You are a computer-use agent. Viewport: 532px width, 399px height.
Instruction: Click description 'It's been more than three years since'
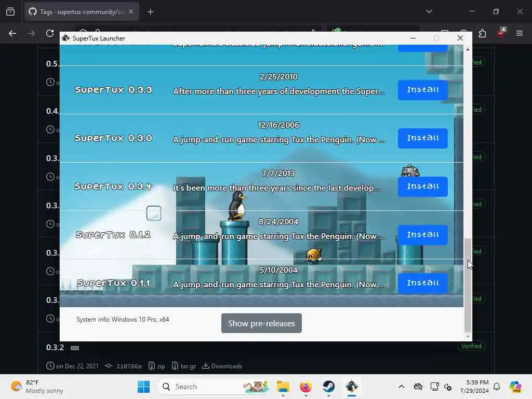click(x=277, y=188)
